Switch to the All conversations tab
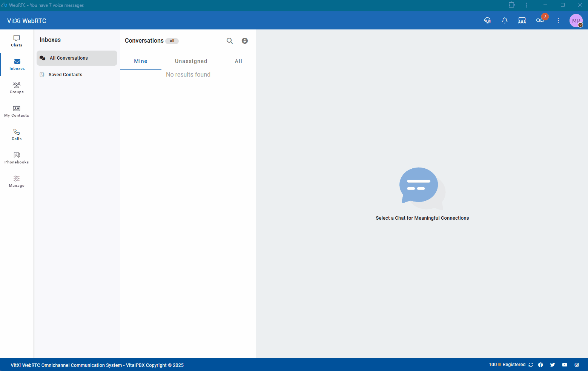This screenshot has height=371, width=588. (238, 61)
